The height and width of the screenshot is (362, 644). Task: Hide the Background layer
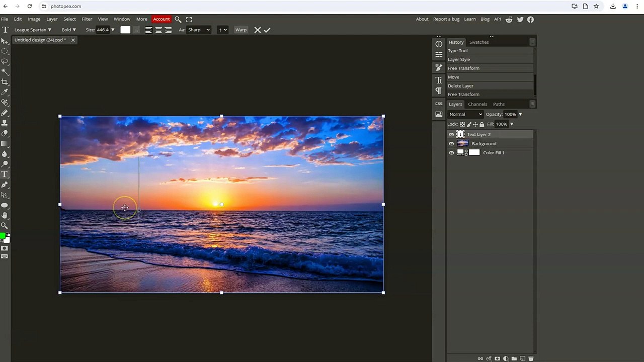point(451,144)
